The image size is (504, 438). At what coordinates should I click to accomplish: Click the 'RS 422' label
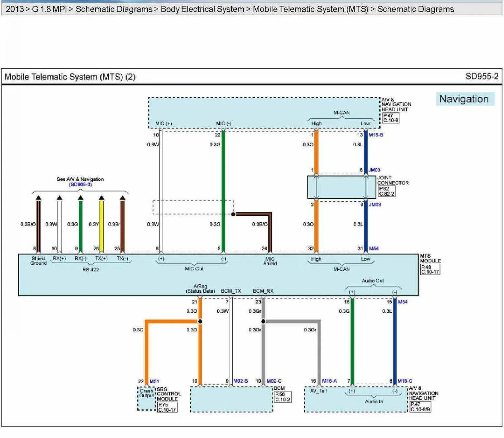90,270
